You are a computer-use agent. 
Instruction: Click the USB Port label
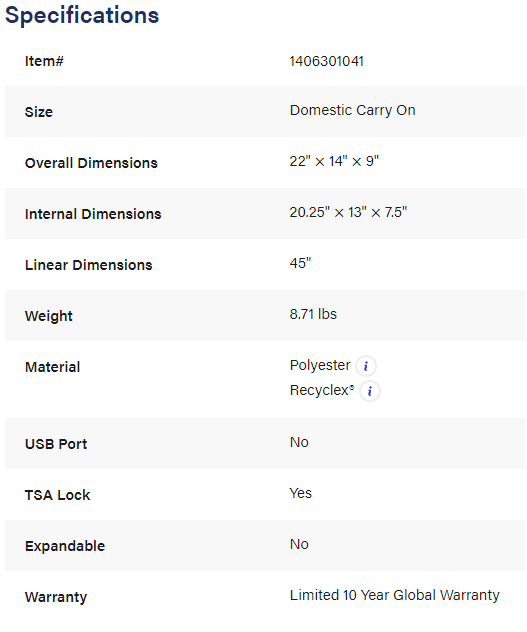coord(56,444)
